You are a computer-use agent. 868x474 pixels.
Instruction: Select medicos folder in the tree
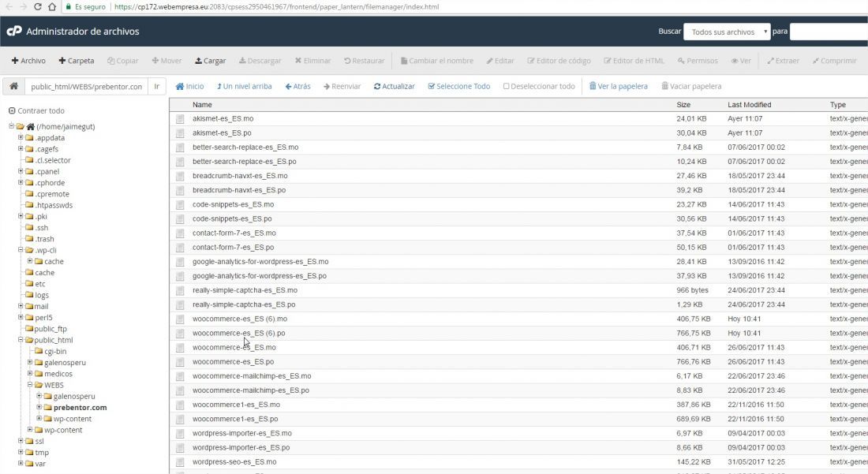(x=58, y=374)
